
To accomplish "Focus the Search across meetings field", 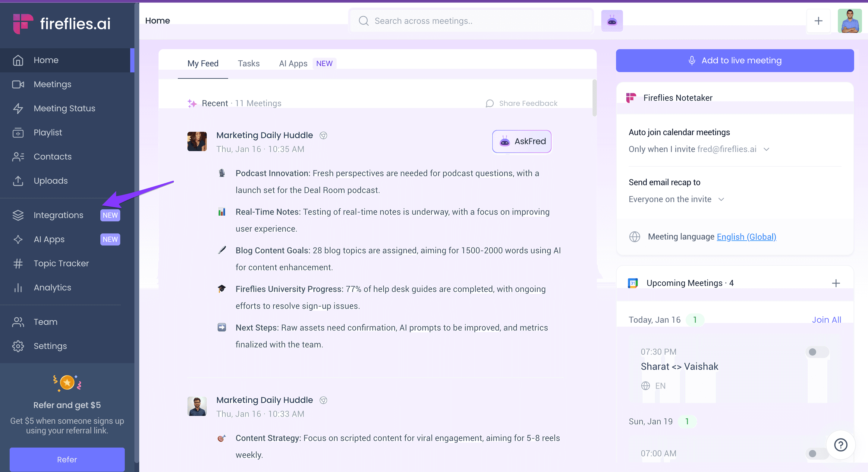I will pyautogui.click(x=471, y=21).
